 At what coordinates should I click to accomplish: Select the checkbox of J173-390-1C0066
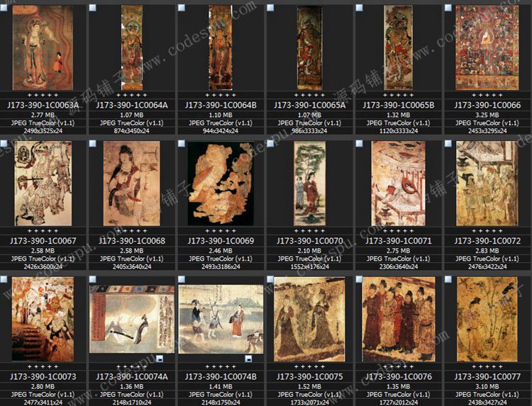click(448, 8)
